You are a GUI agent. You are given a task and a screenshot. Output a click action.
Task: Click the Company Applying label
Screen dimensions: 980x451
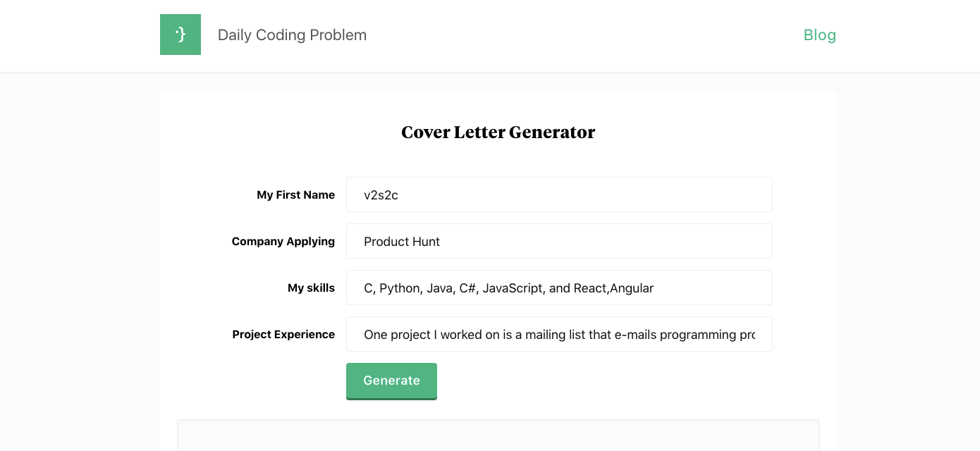pos(283,242)
